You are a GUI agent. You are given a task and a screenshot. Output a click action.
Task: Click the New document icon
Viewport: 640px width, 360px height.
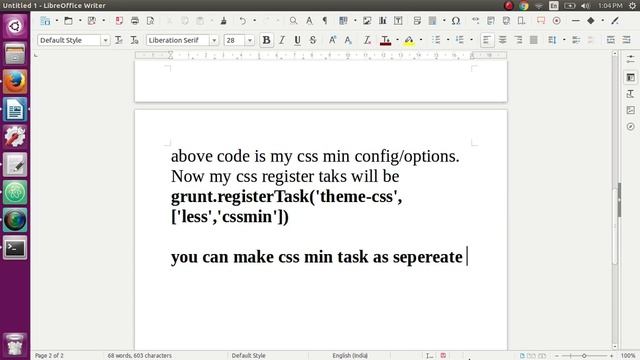point(45,21)
